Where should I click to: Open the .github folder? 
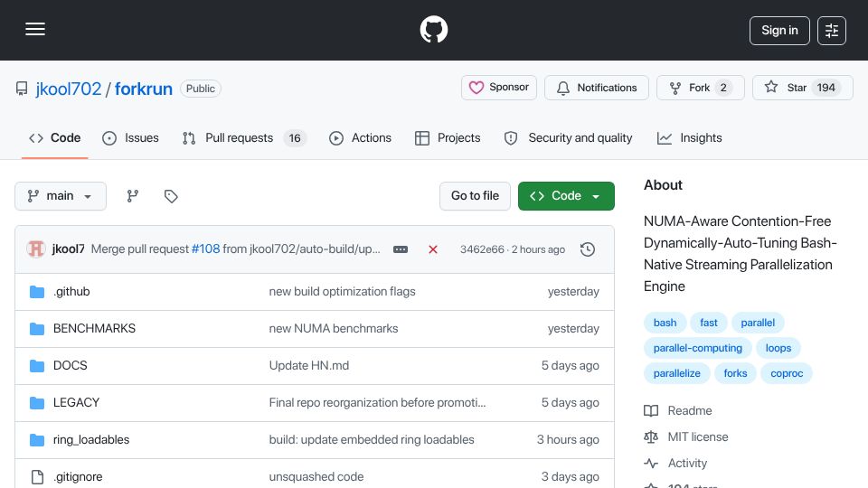[71, 292]
